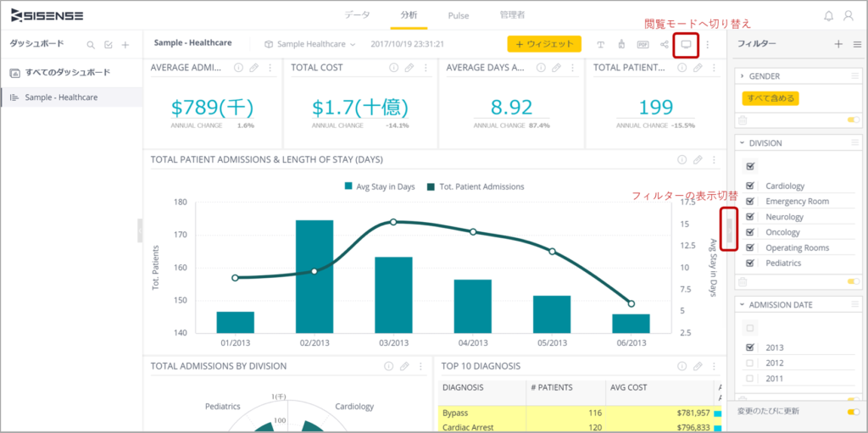Open the Sample Healthcare data source dropdown
The image size is (868, 433).
[309, 44]
